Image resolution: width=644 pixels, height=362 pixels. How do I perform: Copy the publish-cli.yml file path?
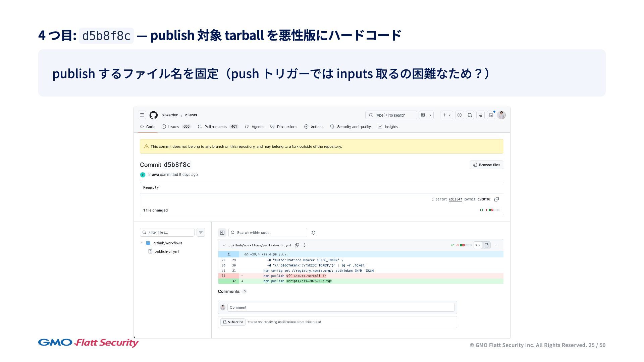[x=297, y=245]
